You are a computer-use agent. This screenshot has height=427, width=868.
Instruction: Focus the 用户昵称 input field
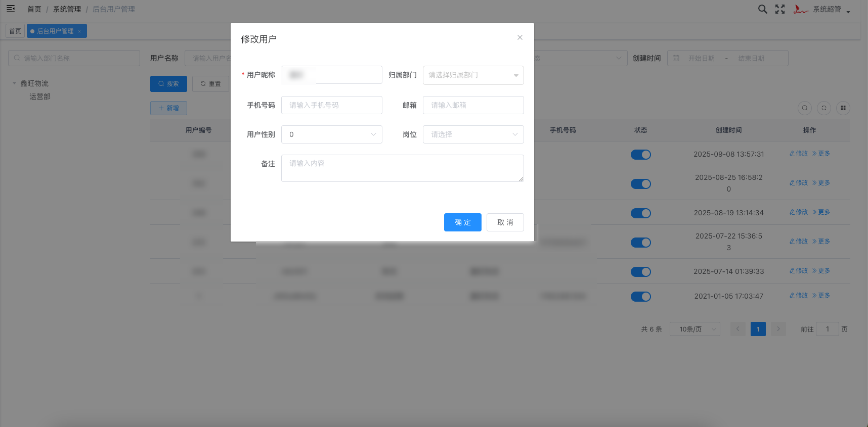332,75
